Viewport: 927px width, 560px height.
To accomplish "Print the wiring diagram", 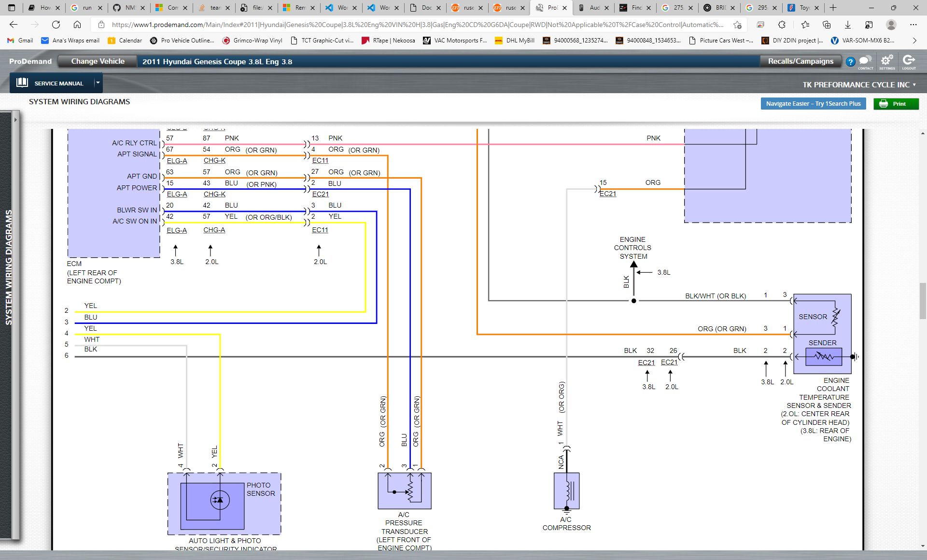I will 896,104.
